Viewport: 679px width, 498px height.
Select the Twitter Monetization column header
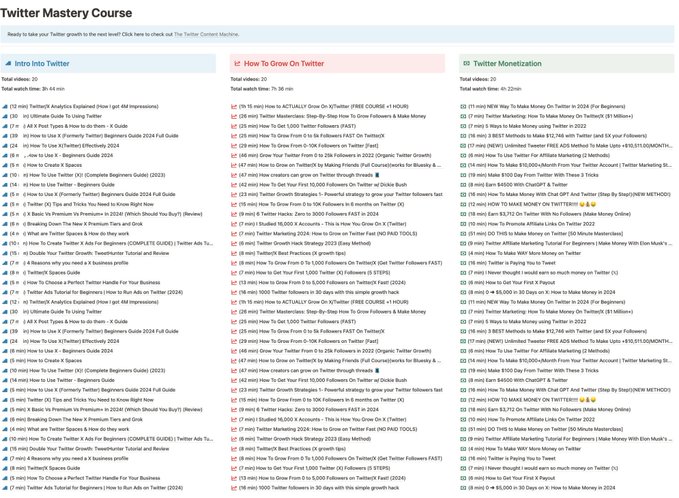[x=566, y=64]
